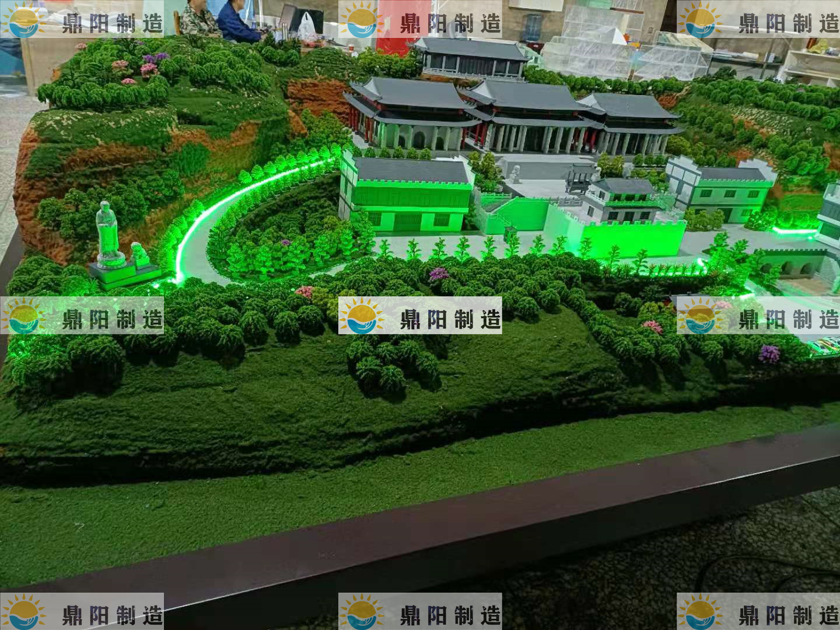Click the 鼎阳制造 text in the top-center watermark
The image size is (840, 630).
[450, 24]
